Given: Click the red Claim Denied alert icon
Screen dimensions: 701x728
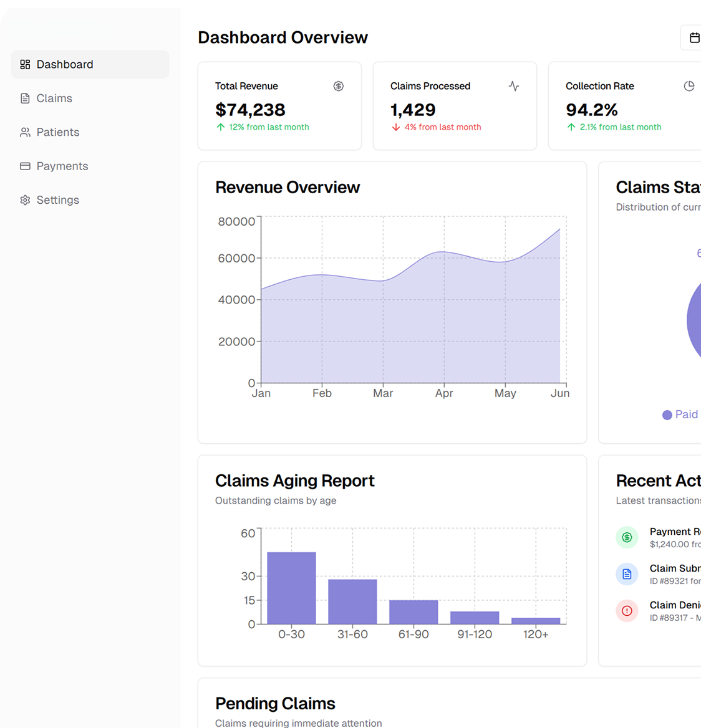Looking at the screenshot, I should (x=627, y=611).
